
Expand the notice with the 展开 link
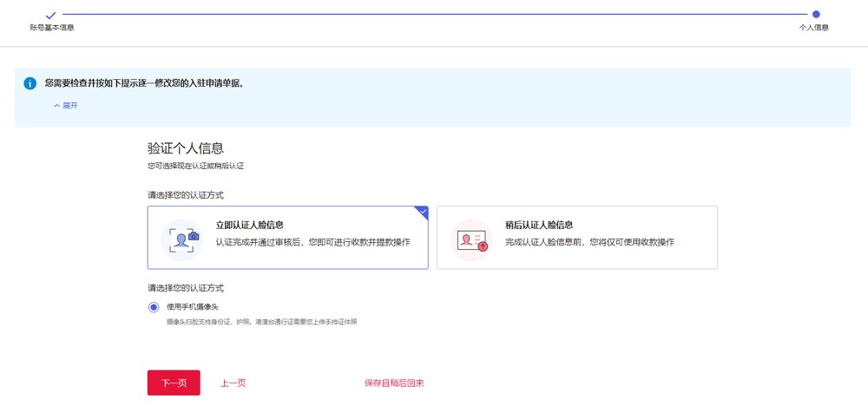(66, 106)
